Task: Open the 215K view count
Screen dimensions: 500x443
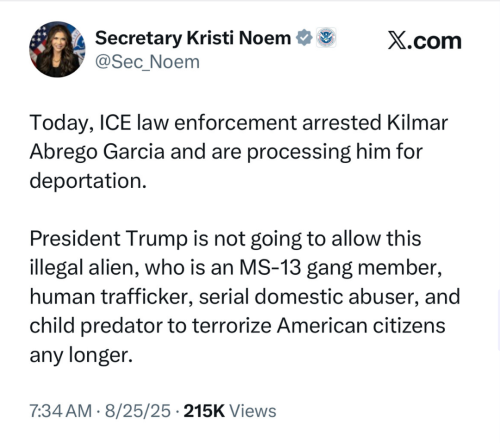Action: pyautogui.click(x=204, y=411)
